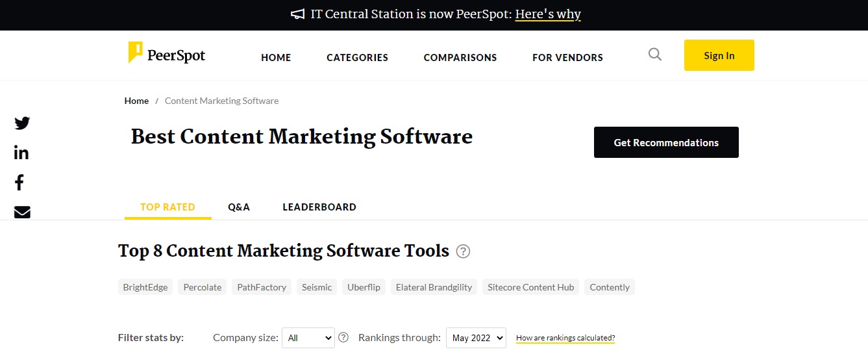Select the Percolate tag
The image size is (868, 358).
pos(203,287)
